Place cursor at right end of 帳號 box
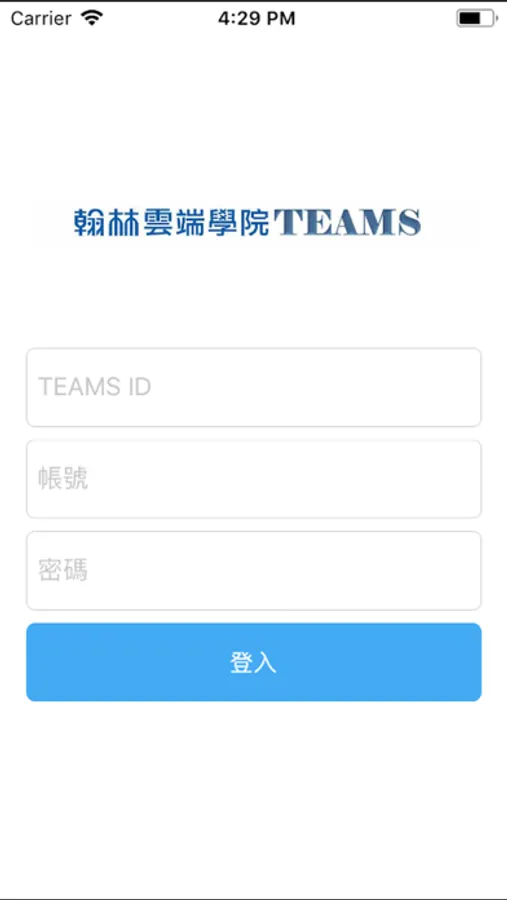Screen dimensions: 507x900 (468, 479)
